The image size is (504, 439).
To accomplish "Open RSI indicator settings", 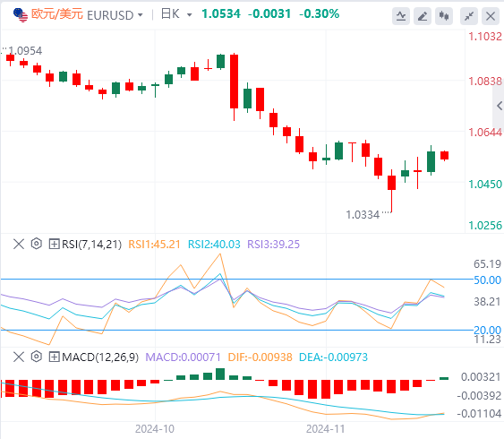I will tap(37, 244).
